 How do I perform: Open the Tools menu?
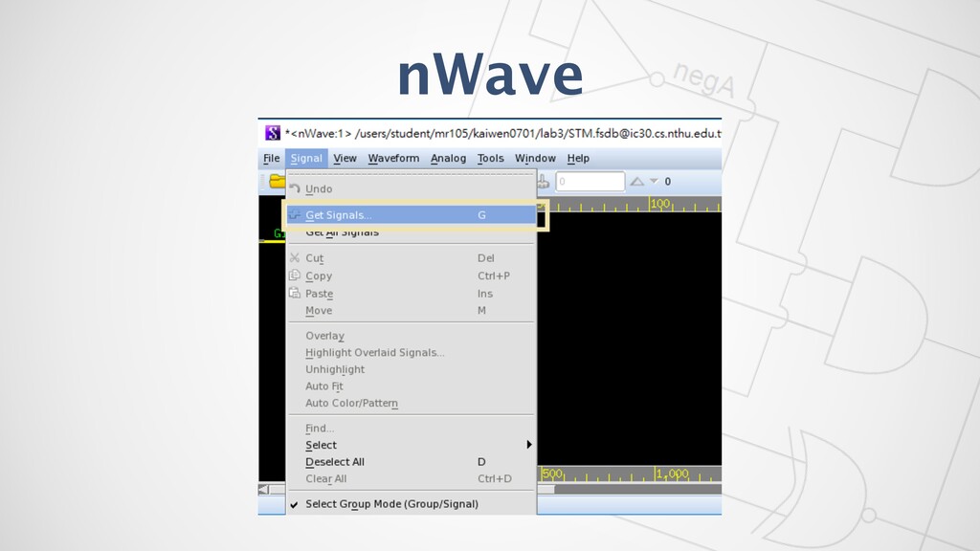490,158
